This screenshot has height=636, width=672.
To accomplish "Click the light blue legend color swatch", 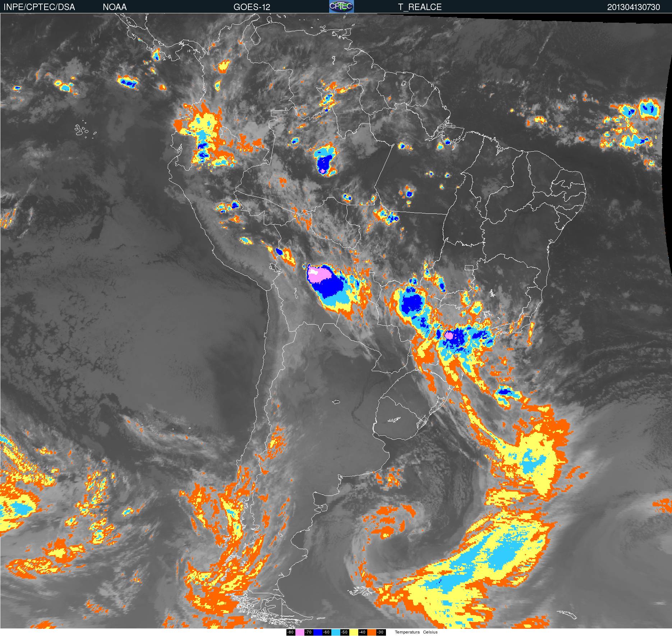I will coord(336,632).
